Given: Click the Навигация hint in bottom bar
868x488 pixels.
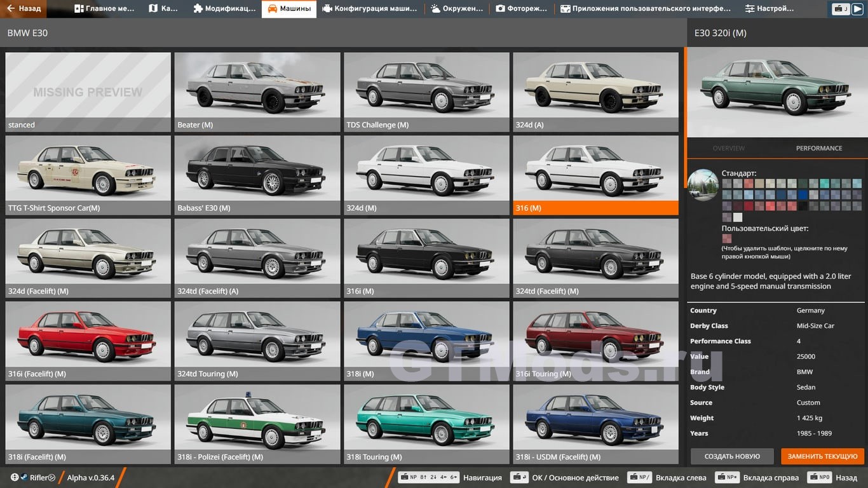Looking at the screenshot, I should 450,477.
